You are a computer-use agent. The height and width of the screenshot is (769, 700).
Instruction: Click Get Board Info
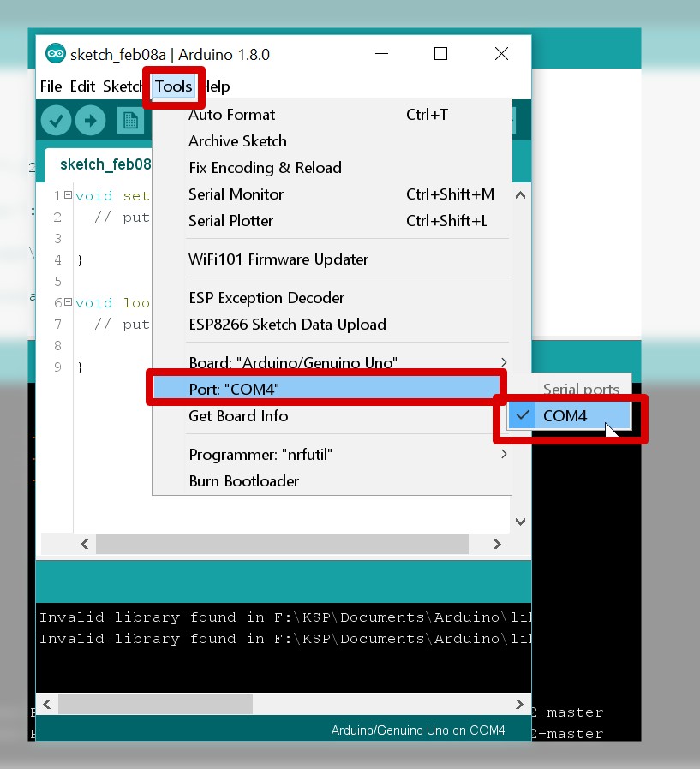point(238,416)
